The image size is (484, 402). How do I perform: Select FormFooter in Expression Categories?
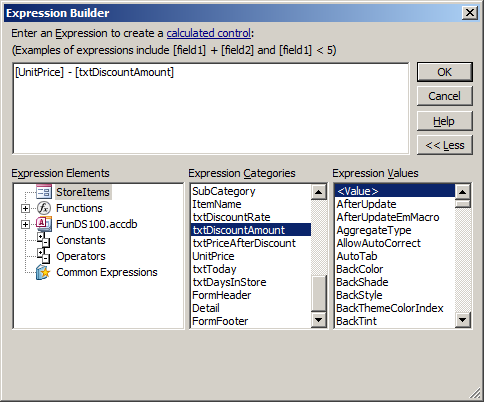tap(251, 321)
